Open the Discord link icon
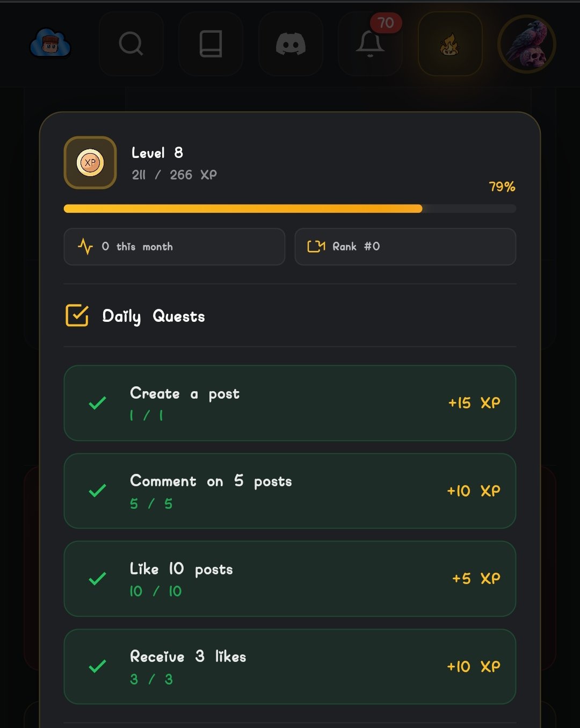580x728 pixels. [x=291, y=44]
